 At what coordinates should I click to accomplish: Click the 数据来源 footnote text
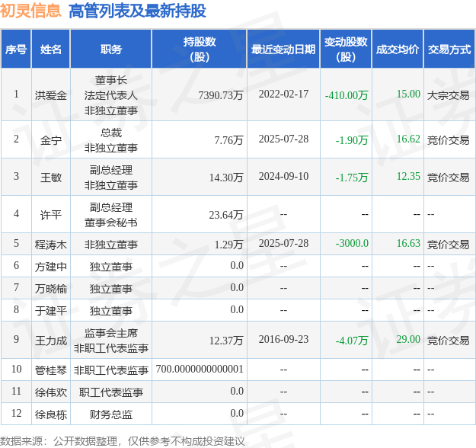(x=122, y=441)
